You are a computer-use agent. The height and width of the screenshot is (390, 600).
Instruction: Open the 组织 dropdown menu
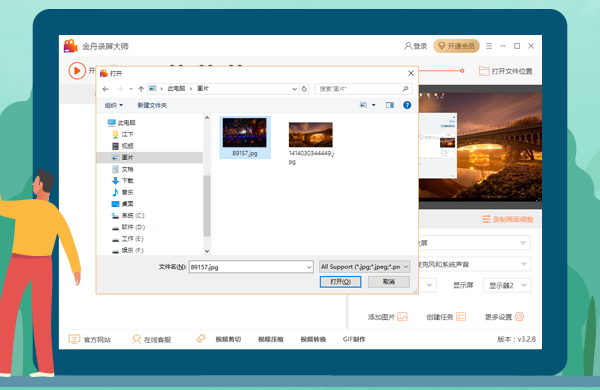pos(114,105)
